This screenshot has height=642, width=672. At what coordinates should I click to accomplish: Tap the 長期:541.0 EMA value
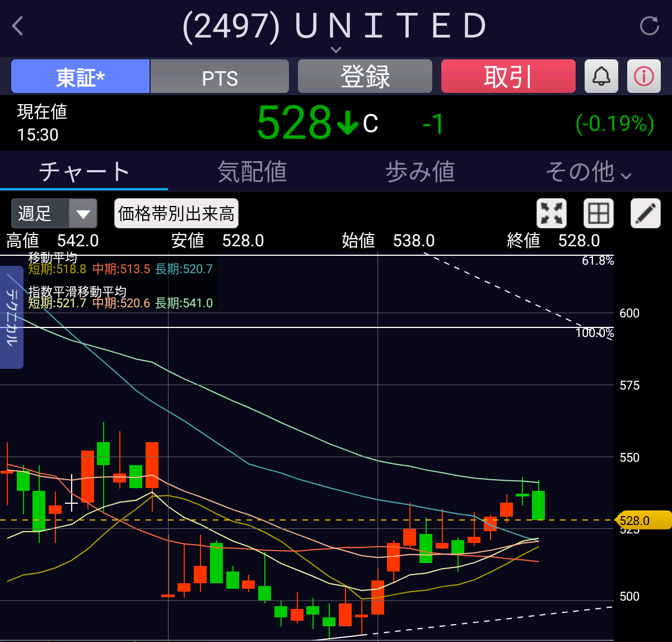point(184,303)
